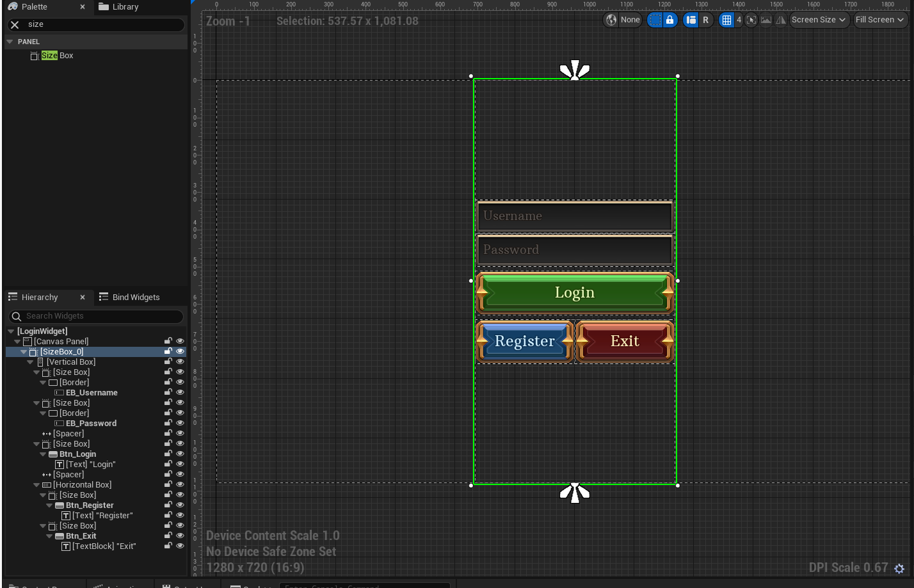This screenshot has width=914, height=588.
Task: Click the zoom to fit icon
Action: (x=751, y=20)
